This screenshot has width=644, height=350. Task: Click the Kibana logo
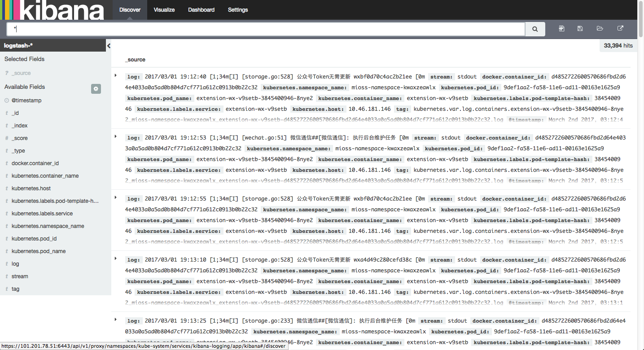[x=52, y=10]
